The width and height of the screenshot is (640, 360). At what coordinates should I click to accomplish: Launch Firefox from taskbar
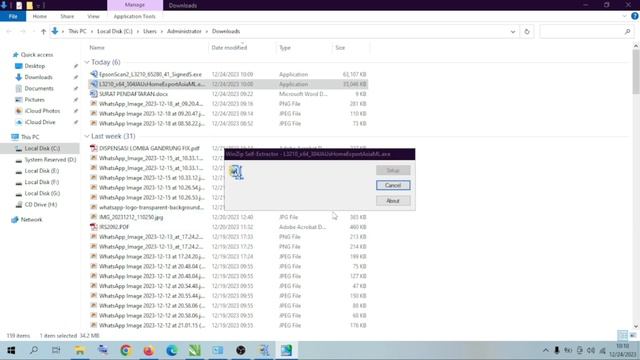click(149, 350)
